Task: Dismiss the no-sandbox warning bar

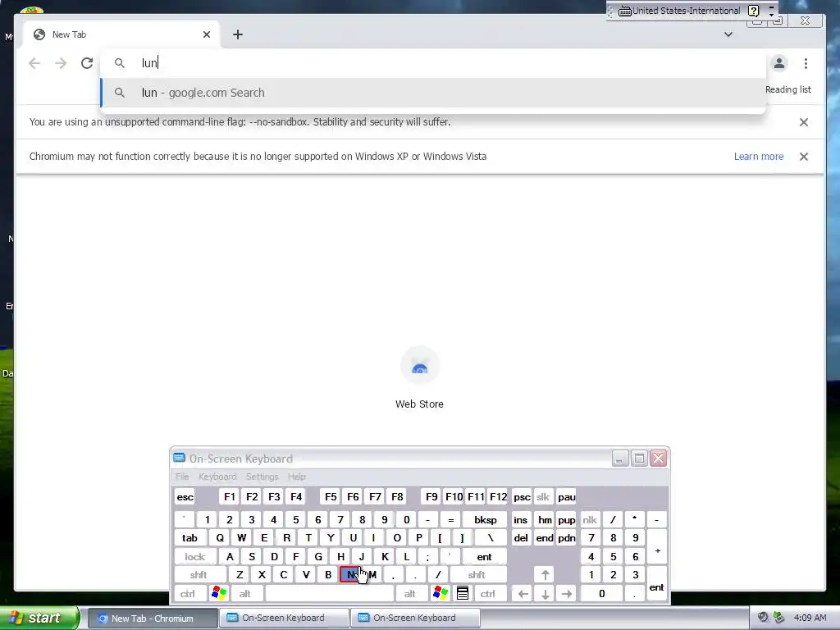Action: point(804,122)
